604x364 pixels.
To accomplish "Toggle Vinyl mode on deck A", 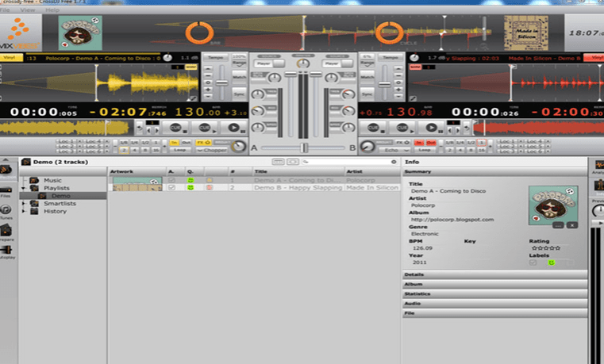I will (x=10, y=58).
